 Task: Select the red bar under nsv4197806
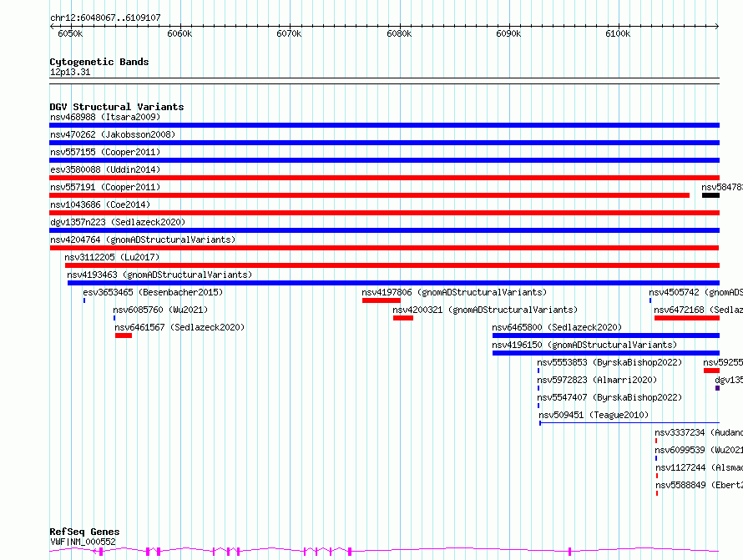click(x=382, y=300)
